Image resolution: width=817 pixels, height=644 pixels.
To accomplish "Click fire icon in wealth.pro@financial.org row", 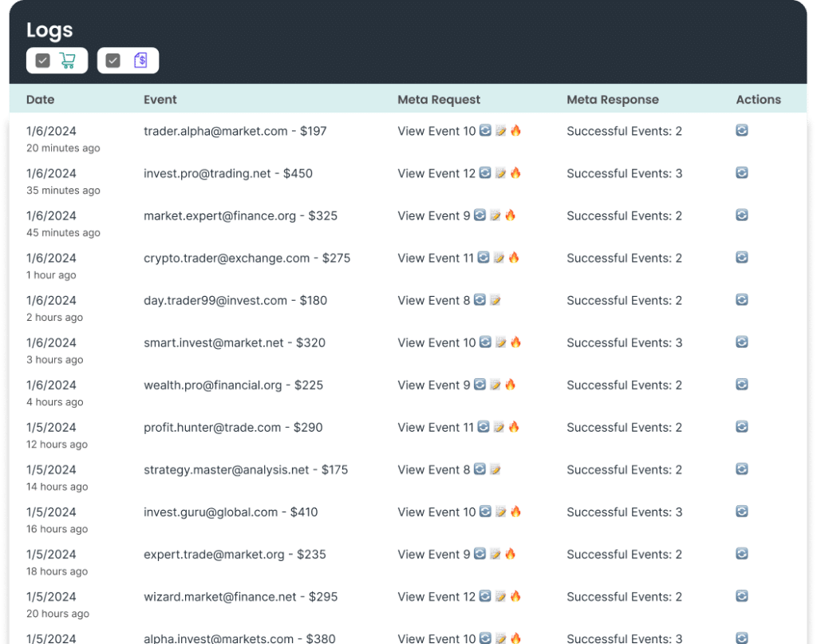I will [x=511, y=385].
